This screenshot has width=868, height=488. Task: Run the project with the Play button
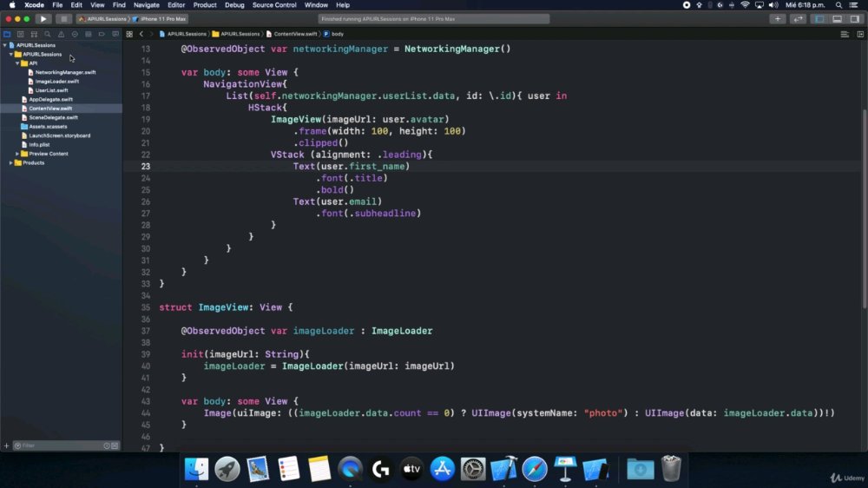coord(43,19)
